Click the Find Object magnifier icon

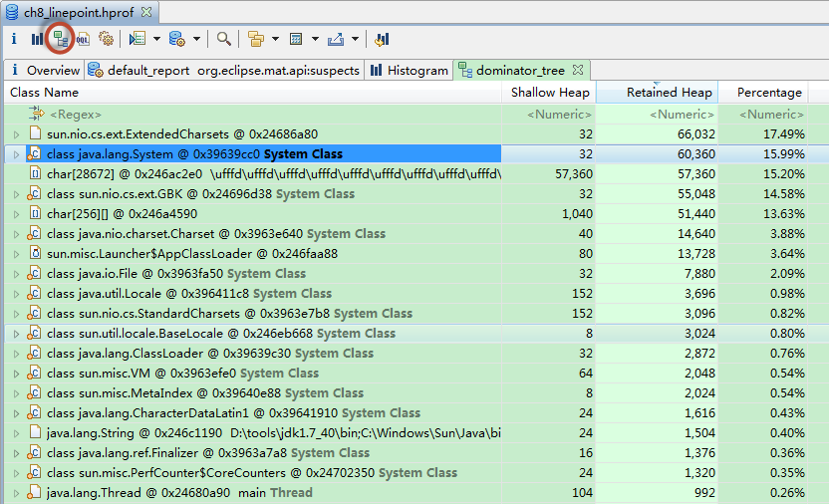[x=224, y=39]
